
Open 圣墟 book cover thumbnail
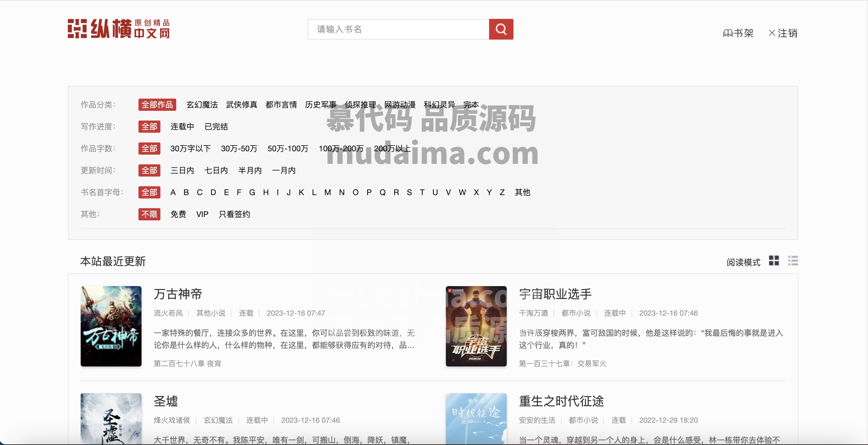(x=111, y=419)
